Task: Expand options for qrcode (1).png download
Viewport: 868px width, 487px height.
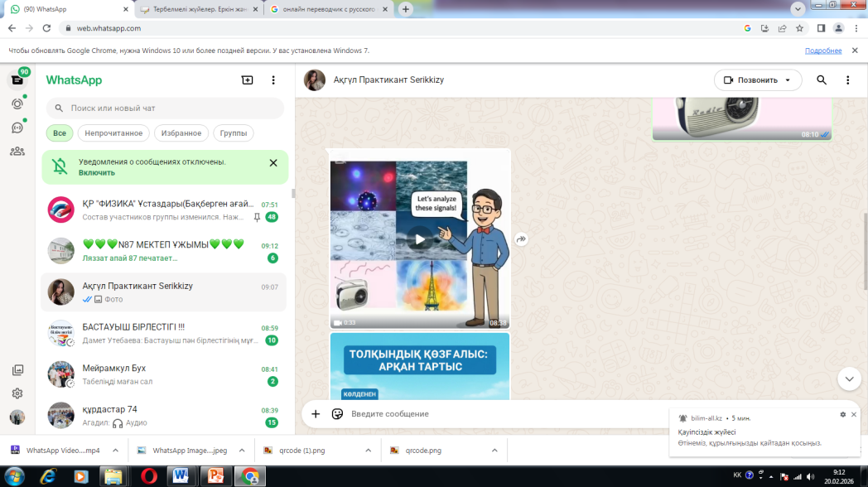Action: [368, 451]
